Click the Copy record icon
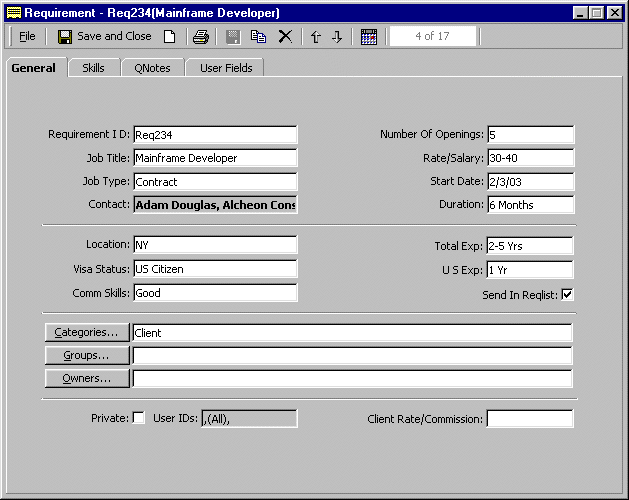Image resolution: width=629 pixels, height=500 pixels. (258, 37)
